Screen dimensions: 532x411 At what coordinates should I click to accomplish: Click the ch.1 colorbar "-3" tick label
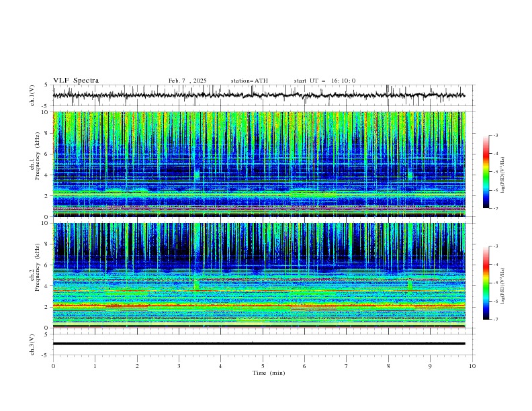pos(495,135)
